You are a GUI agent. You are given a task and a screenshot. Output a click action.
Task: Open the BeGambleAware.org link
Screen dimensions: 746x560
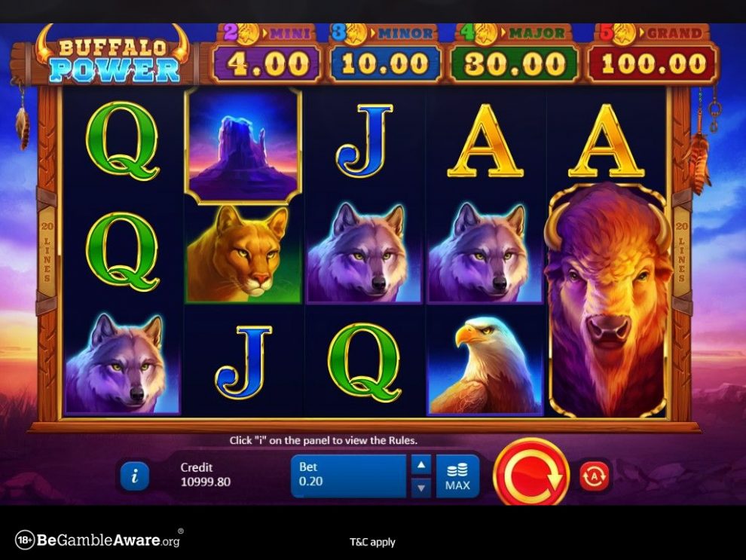point(99,540)
